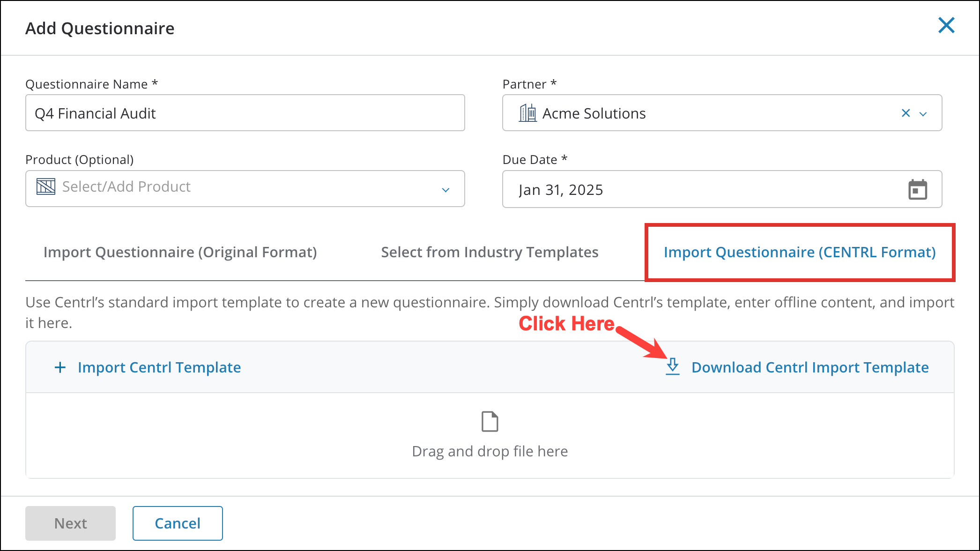Click the plus icon next to Import Centrl Template
This screenshot has width=980, height=551.
[60, 367]
